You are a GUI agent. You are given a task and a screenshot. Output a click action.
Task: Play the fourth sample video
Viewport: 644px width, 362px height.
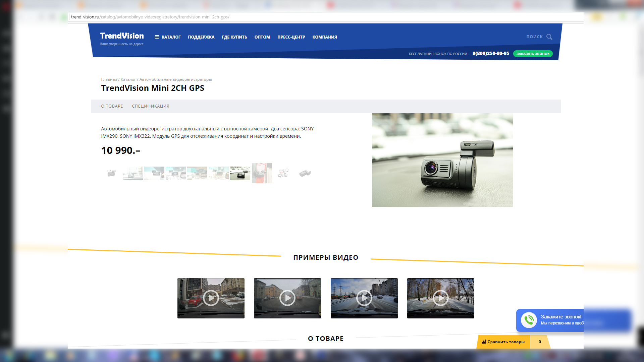[441, 298]
